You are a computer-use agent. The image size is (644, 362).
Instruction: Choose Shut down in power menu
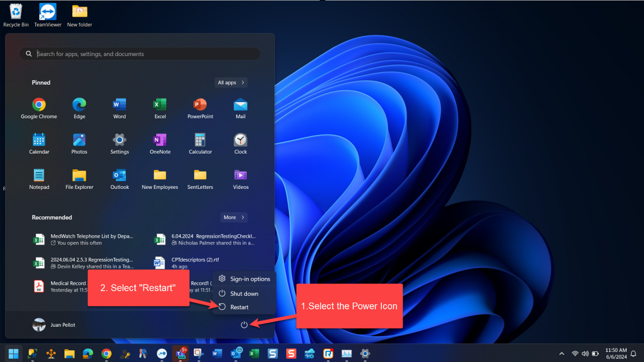(x=244, y=294)
